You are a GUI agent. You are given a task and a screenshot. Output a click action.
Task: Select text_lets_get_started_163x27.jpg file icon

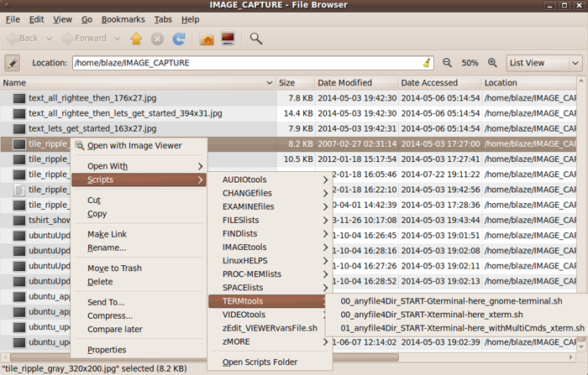point(19,129)
